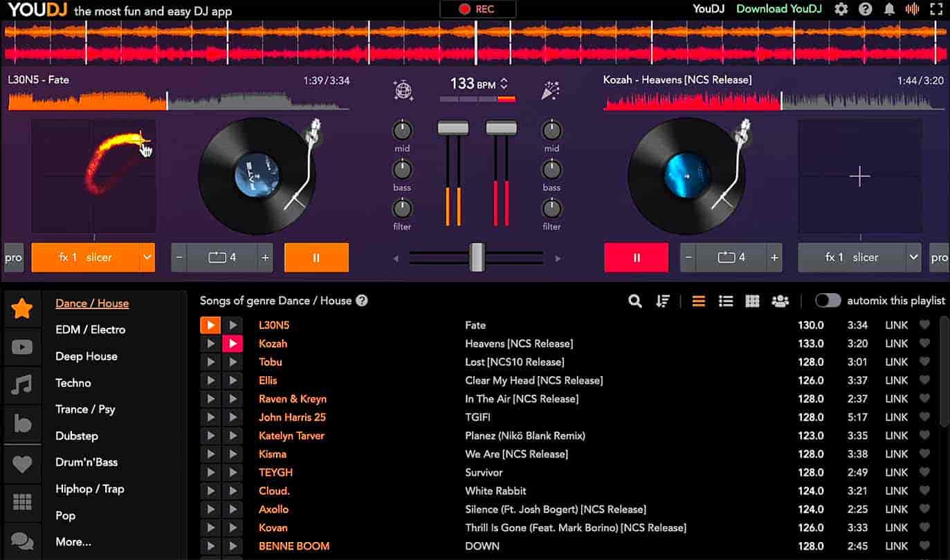Open the favorites heart icon in sidebar
Image resolution: width=950 pixels, height=560 pixels.
tap(22, 464)
